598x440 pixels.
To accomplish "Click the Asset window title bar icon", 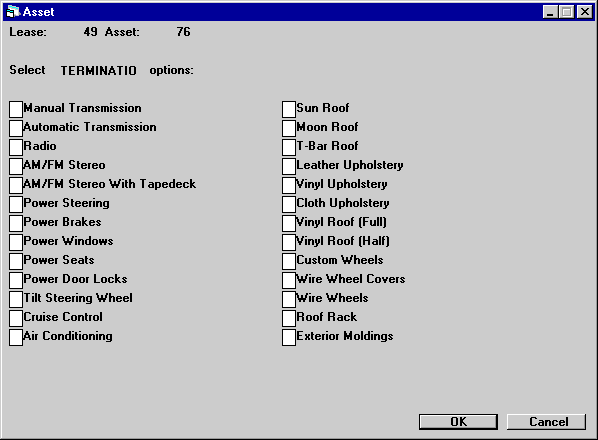I will coord(13,12).
